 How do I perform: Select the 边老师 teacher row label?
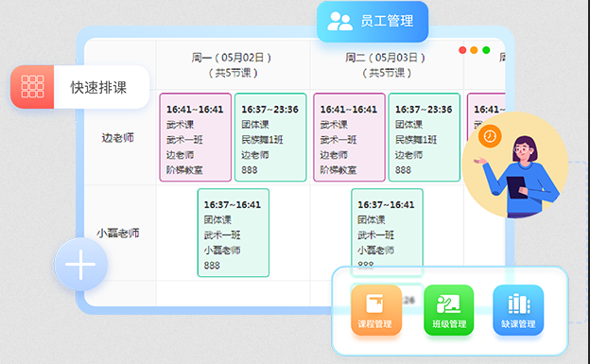[118, 138]
